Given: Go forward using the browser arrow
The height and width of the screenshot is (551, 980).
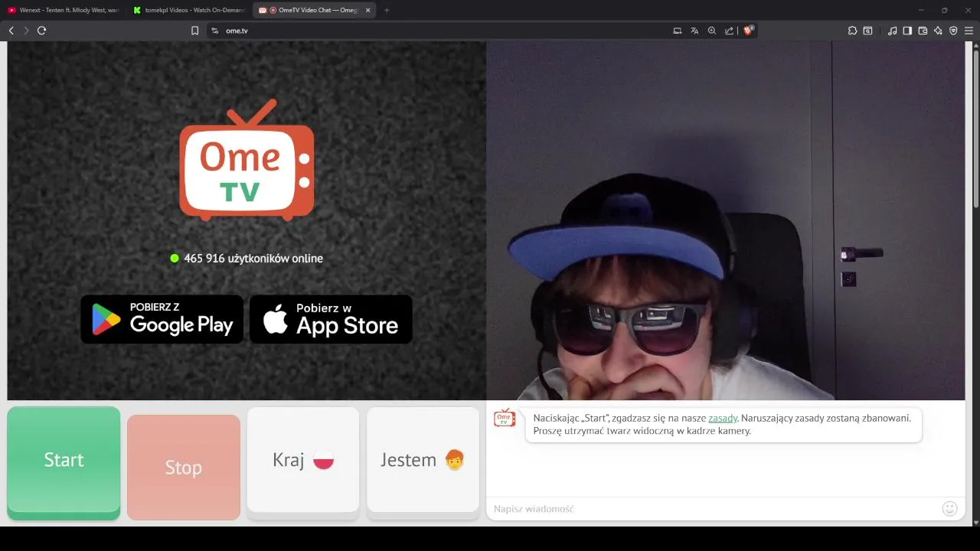Looking at the screenshot, I should click(x=26, y=31).
